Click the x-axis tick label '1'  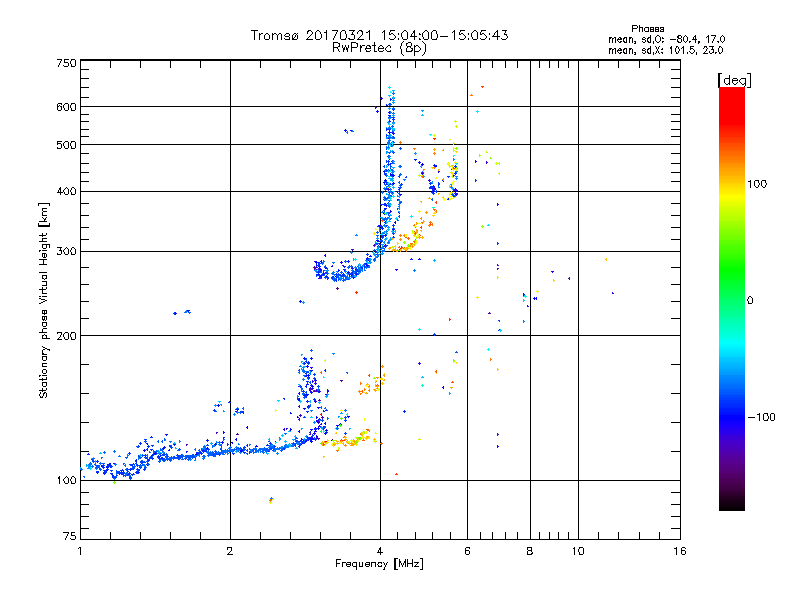80,551
